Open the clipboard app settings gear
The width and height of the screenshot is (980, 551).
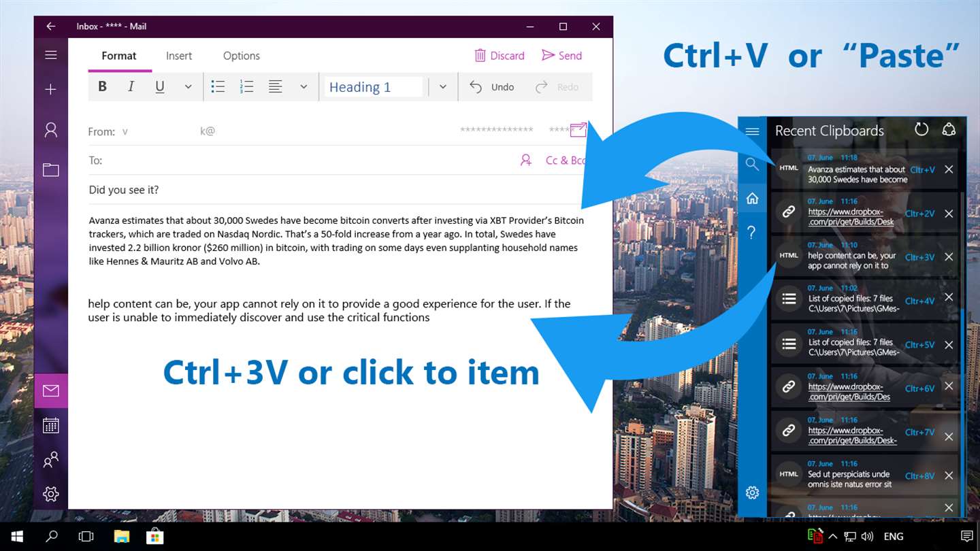pyautogui.click(x=752, y=492)
